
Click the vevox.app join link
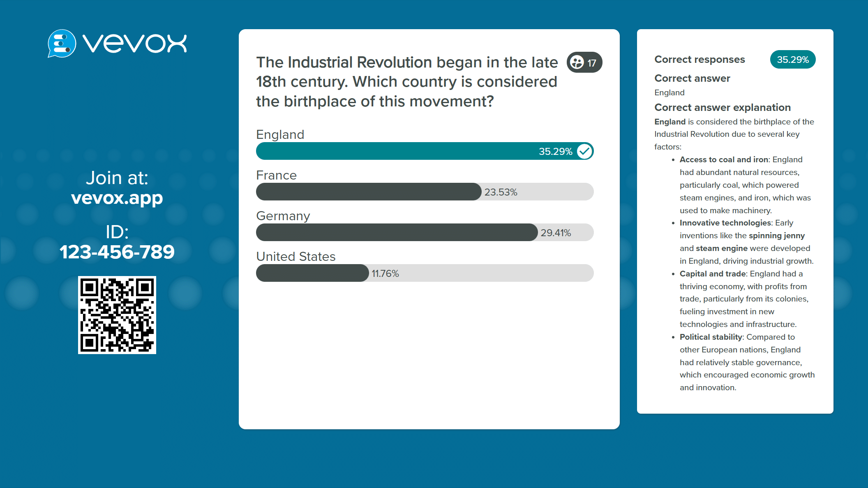(x=117, y=198)
